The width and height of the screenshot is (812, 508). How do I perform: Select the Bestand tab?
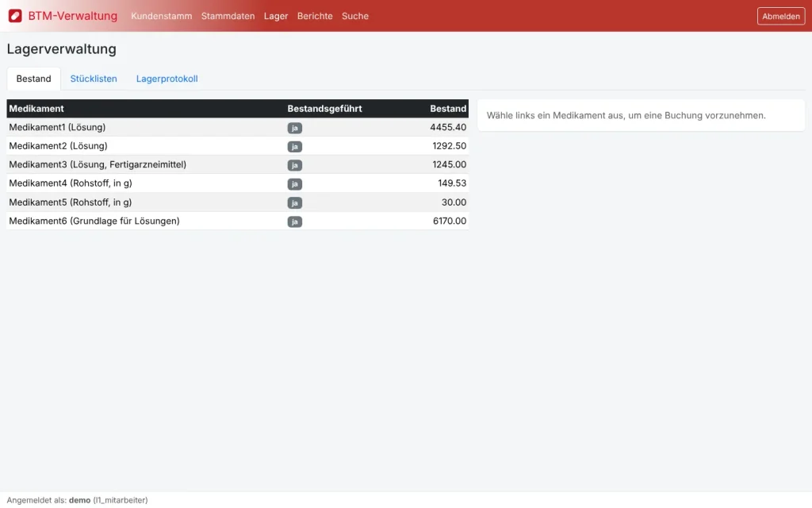click(33, 79)
